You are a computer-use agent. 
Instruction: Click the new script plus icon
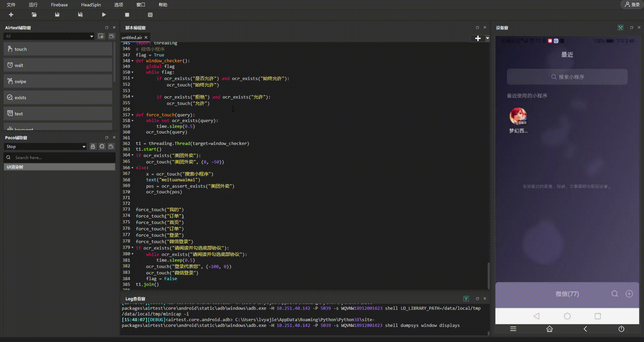click(x=11, y=15)
